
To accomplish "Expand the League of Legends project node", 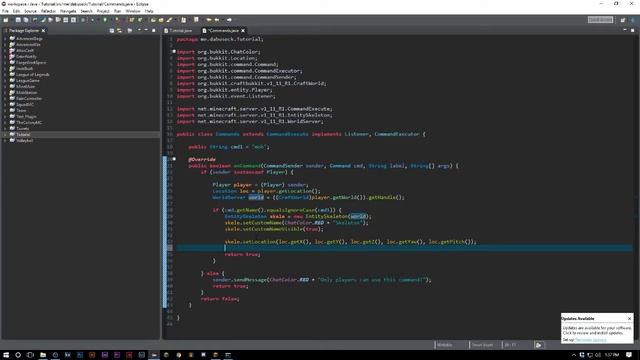I will [x=5, y=75].
